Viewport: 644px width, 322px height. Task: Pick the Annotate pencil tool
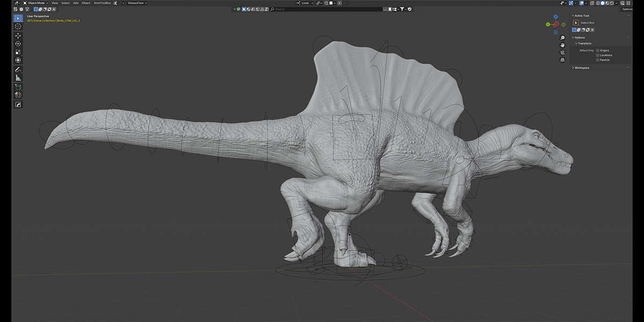pos(18,70)
